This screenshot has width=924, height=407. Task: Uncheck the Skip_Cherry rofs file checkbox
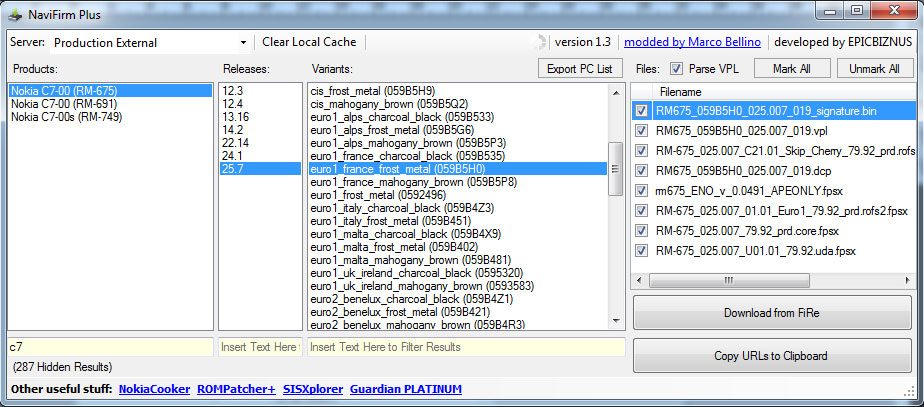point(642,150)
